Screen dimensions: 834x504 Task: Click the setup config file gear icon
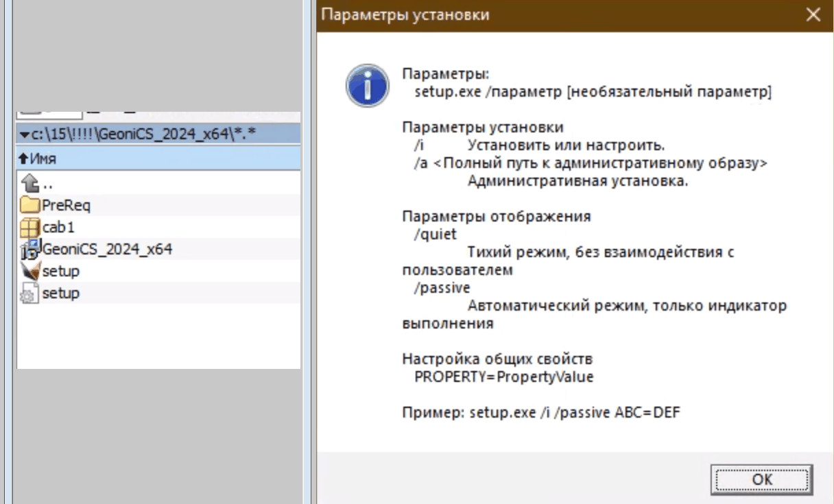[30, 294]
